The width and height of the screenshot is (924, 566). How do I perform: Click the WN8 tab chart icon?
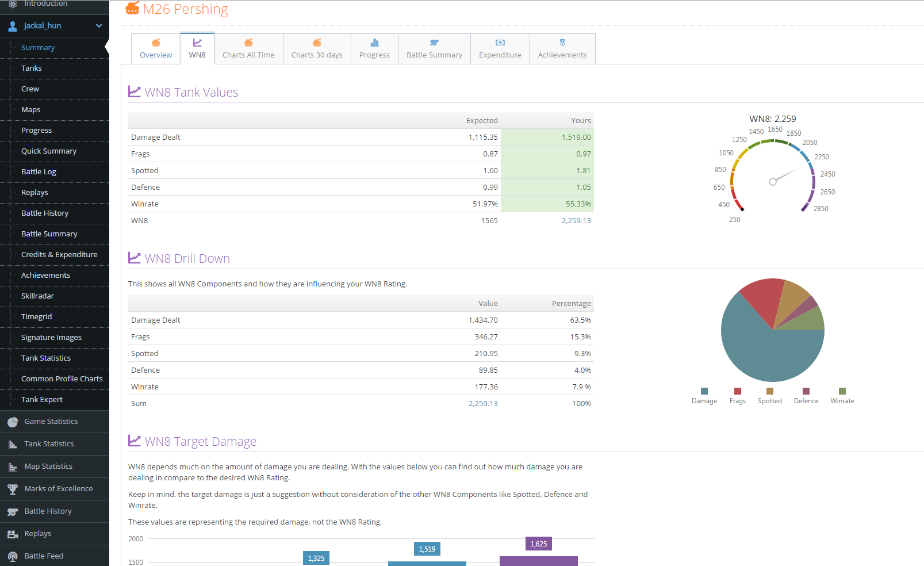click(197, 43)
